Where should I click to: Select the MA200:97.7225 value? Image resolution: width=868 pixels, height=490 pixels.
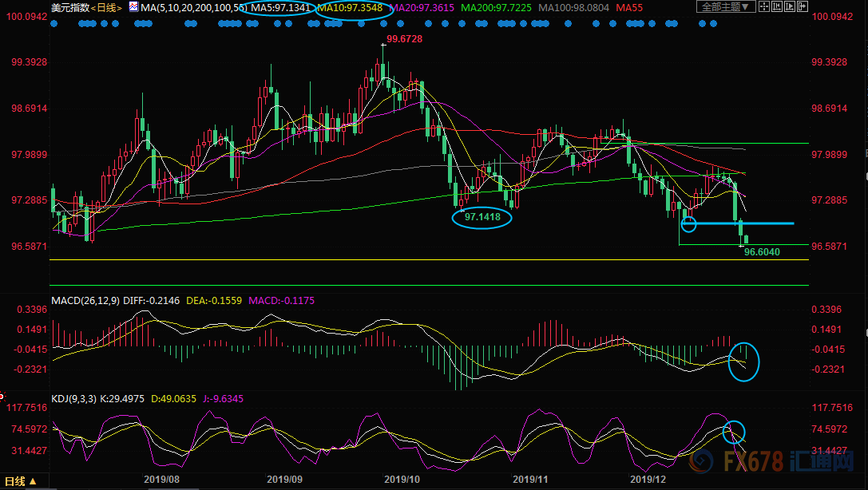pyautogui.click(x=496, y=8)
